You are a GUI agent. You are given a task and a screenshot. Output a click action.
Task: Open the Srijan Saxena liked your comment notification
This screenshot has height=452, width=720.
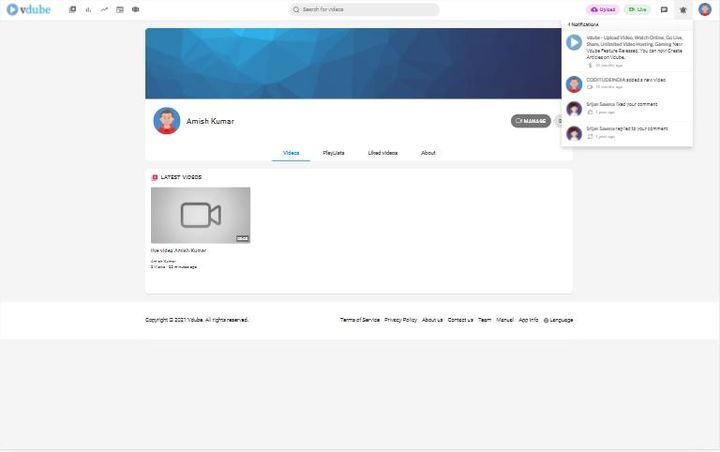(x=627, y=108)
